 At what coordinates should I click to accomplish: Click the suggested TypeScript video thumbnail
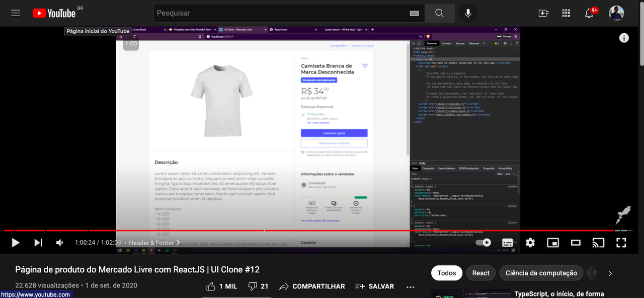[x=470, y=293]
